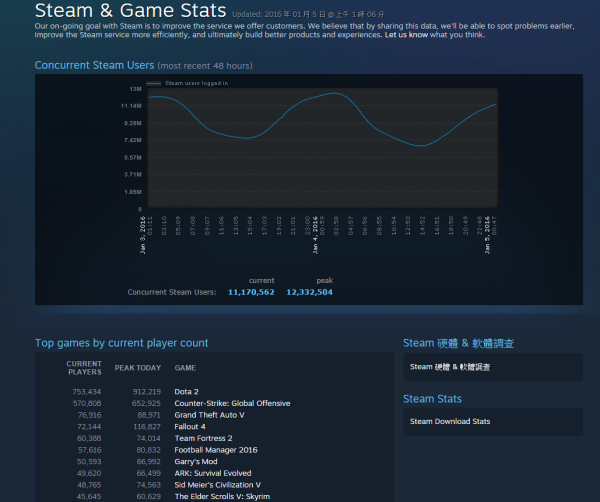Click Fallout 4 peak today 116,827
This screenshot has height=502, width=600.
pos(147,427)
